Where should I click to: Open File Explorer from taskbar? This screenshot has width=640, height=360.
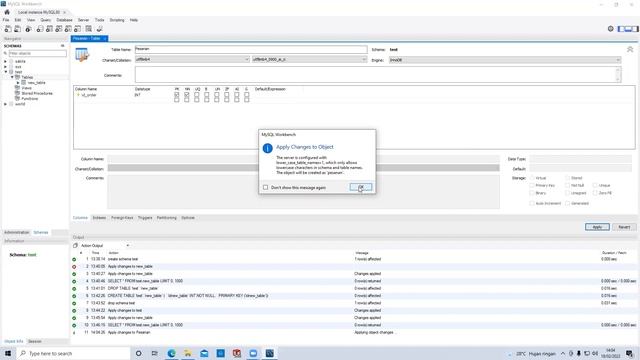point(188,353)
